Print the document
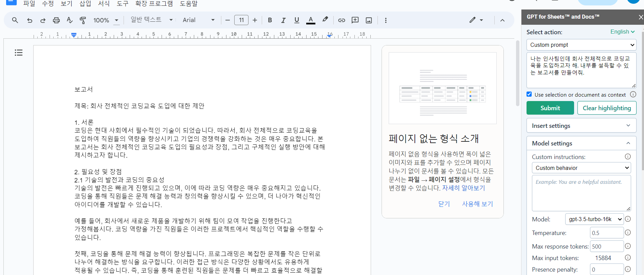644x275 pixels. pos(56,20)
